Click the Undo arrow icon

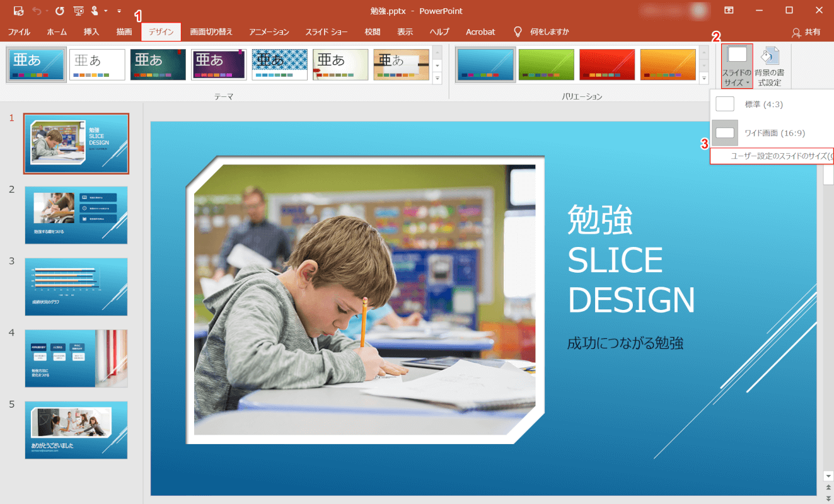coord(37,11)
